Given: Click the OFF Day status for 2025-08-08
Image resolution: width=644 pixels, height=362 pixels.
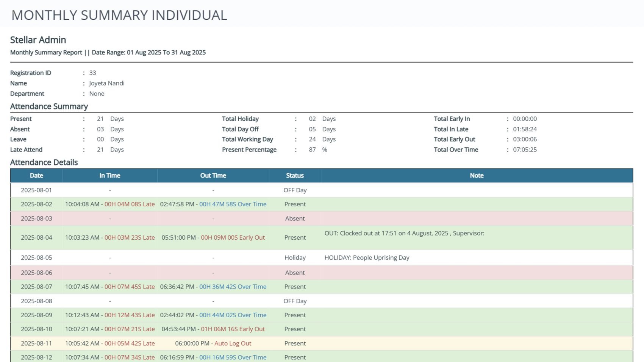Looking at the screenshot, I should [295, 301].
